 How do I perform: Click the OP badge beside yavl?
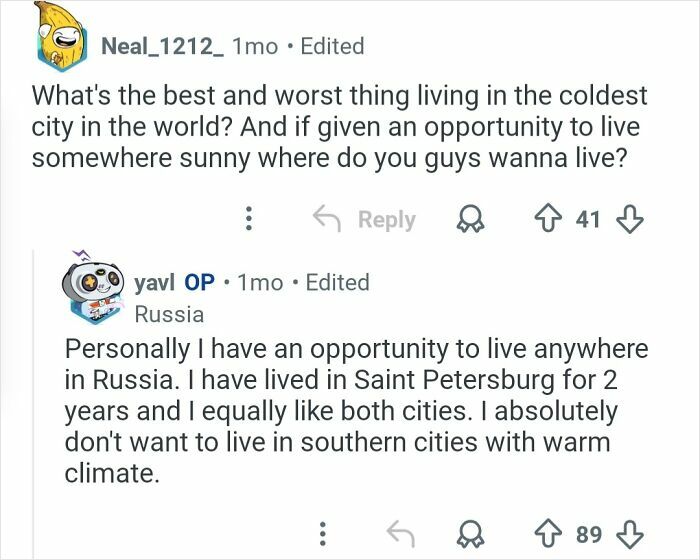pos(199,282)
